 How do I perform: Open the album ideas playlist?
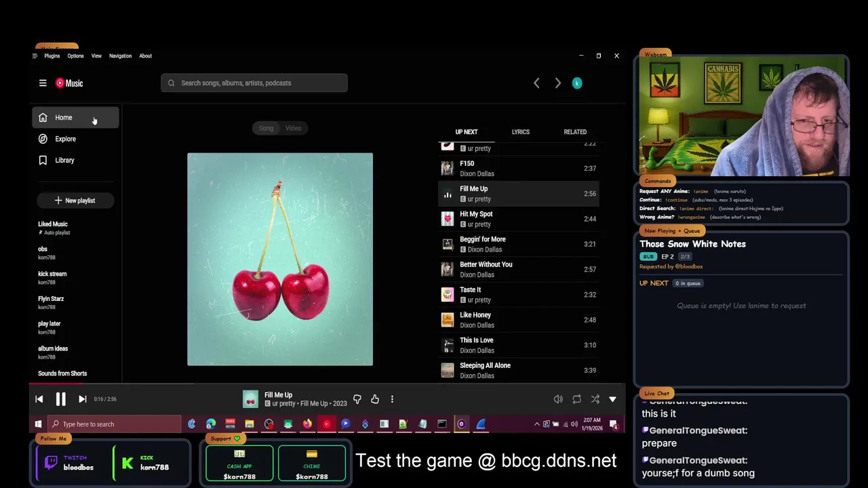point(75,352)
